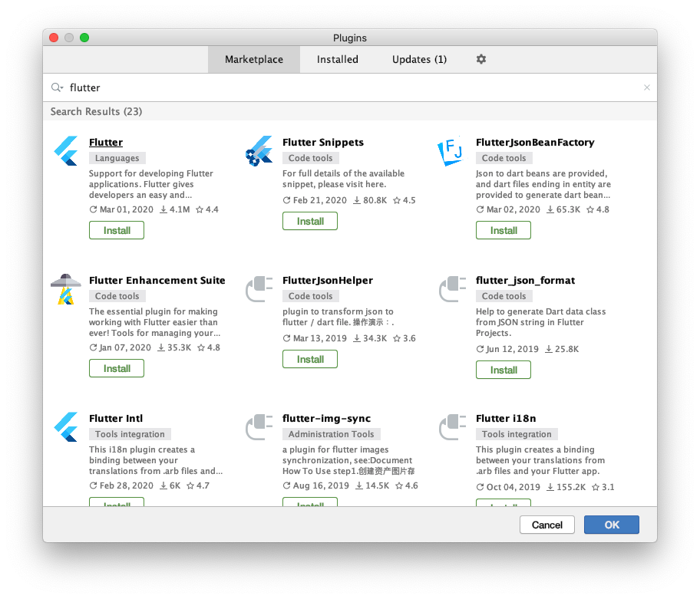The width and height of the screenshot is (700, 599).
Task: Open the flutter_json_format plugin title
Action: [x=525, y=280]
